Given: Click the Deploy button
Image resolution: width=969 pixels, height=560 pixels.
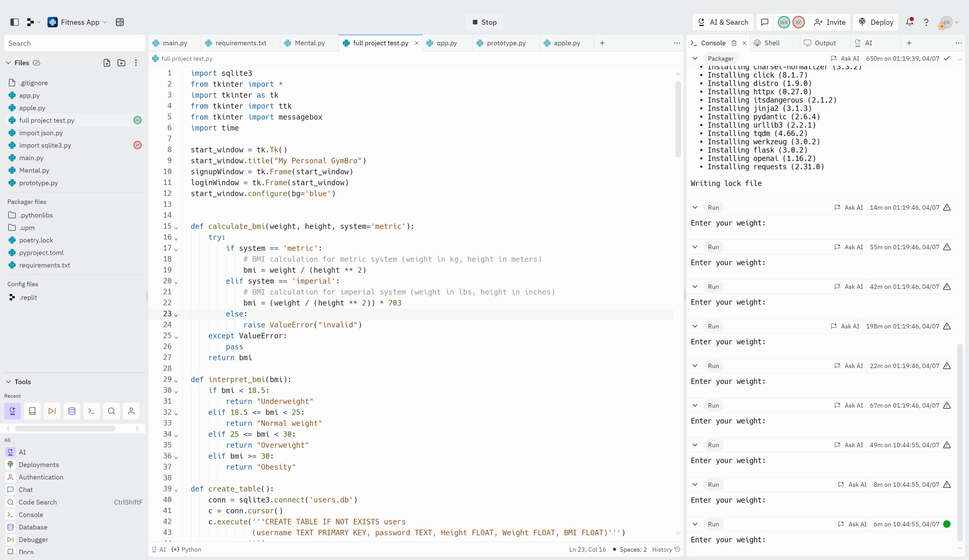Looking at the screenshot, I should (876, 22).
